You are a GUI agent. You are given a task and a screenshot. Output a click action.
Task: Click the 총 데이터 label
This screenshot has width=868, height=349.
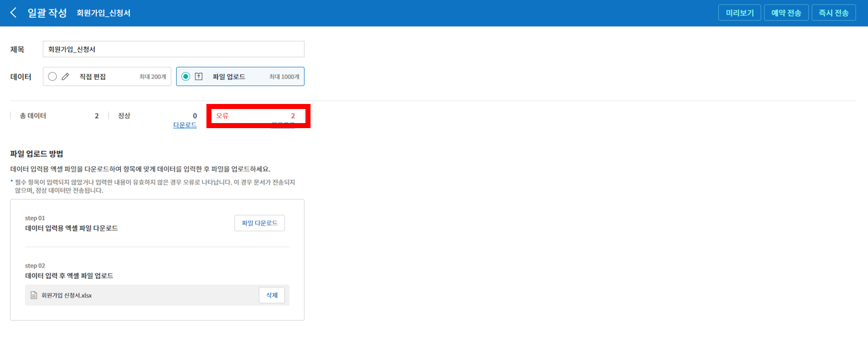pyautogui.click(x=33, y=116)
